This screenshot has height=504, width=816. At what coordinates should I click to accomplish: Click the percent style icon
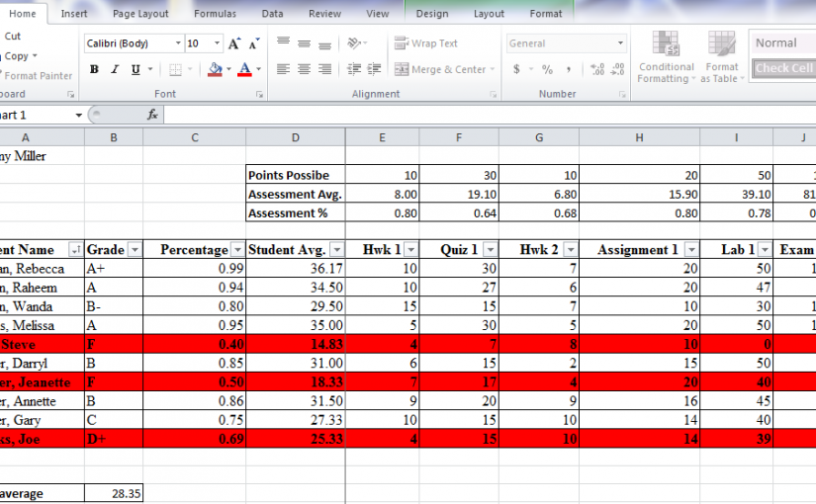pos(545,69)
